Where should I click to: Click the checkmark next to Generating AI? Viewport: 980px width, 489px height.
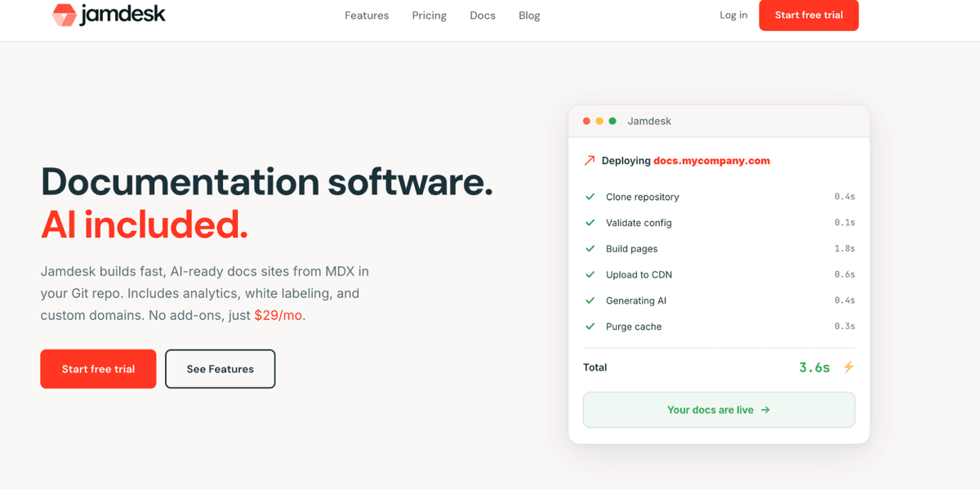(x=590, y=300)
